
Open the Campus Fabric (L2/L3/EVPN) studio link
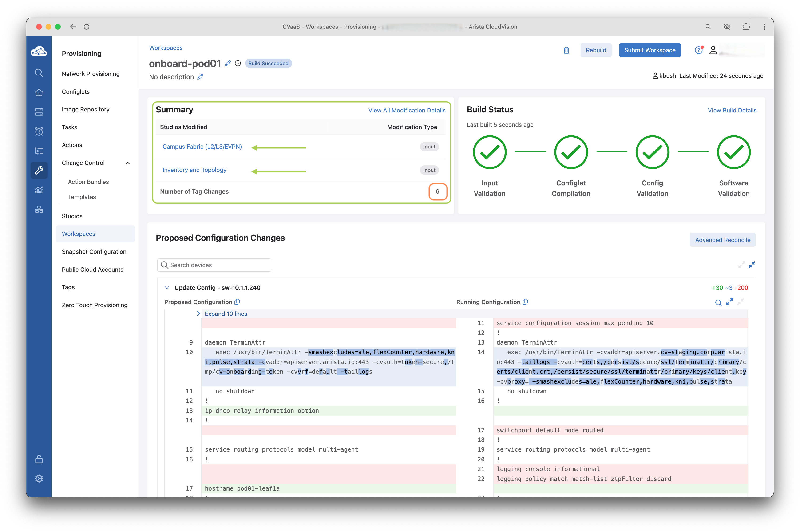[202, 147]
